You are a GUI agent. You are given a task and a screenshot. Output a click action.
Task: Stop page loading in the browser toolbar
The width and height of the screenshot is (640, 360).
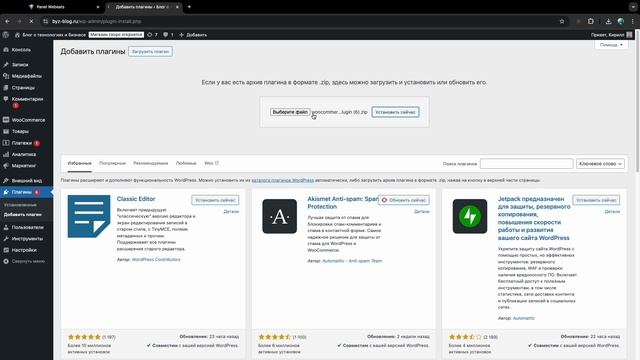click(x=31, y=21)
